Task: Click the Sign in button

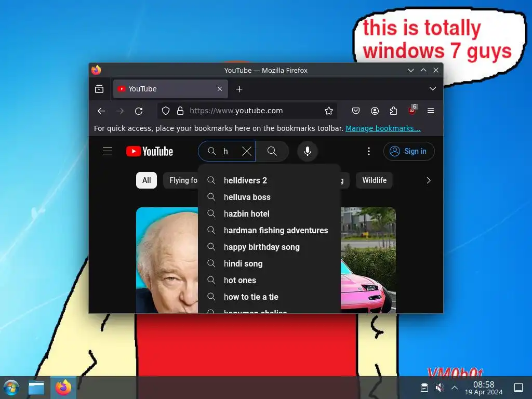Action: coord(409,151)
